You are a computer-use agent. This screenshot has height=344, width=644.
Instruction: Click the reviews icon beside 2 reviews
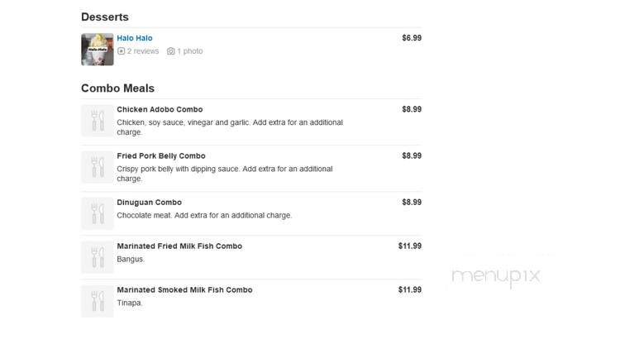[x=121, y=51]
